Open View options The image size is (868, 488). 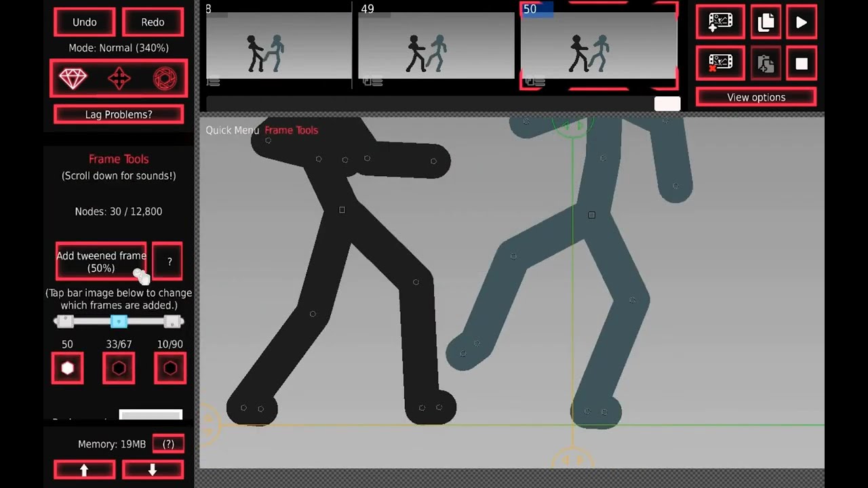[756, 98]
